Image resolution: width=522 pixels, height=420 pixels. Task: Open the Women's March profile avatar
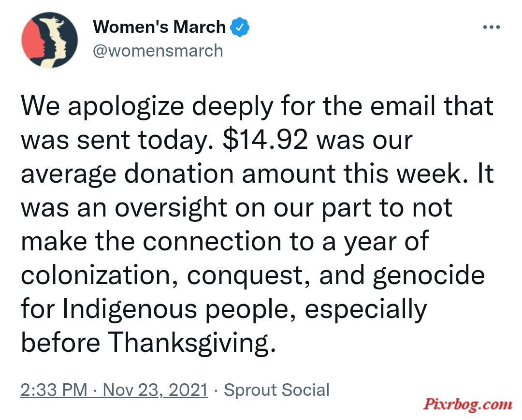coord(49,40)
